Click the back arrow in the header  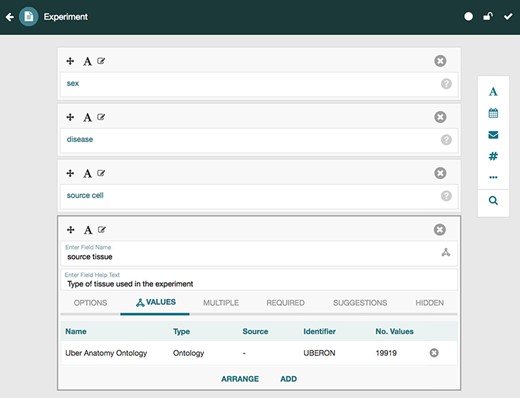[x=10, y=17]
